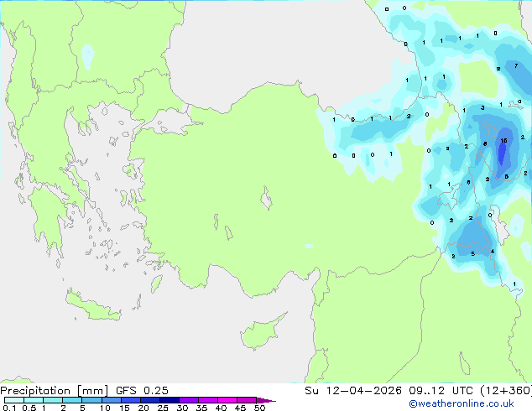Choose the dark navy 25–30 mm swatch
The image size is (532, 411).
[171, 401]
